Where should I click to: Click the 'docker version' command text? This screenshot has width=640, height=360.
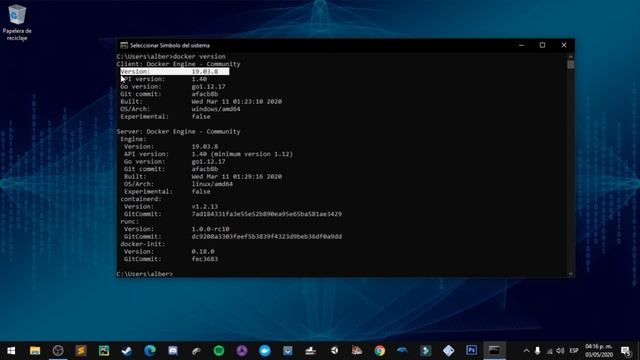199,56
